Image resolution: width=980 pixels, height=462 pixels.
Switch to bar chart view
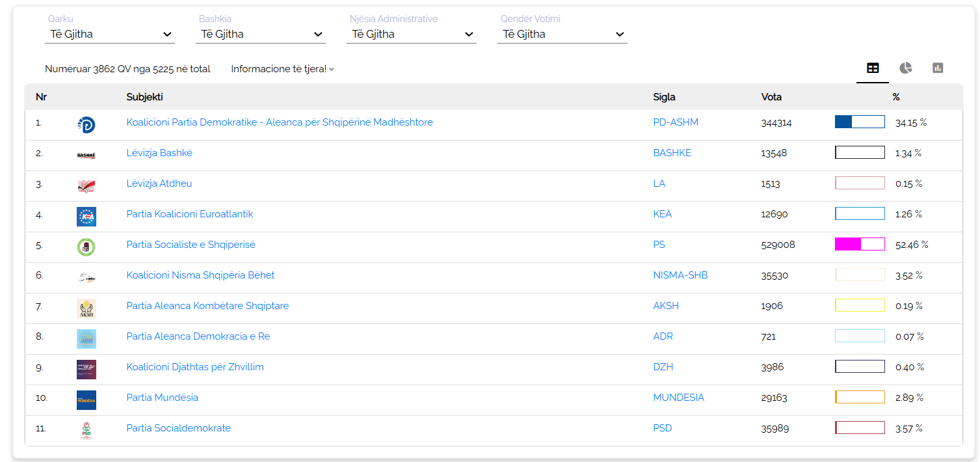click(x=937, y=68)
